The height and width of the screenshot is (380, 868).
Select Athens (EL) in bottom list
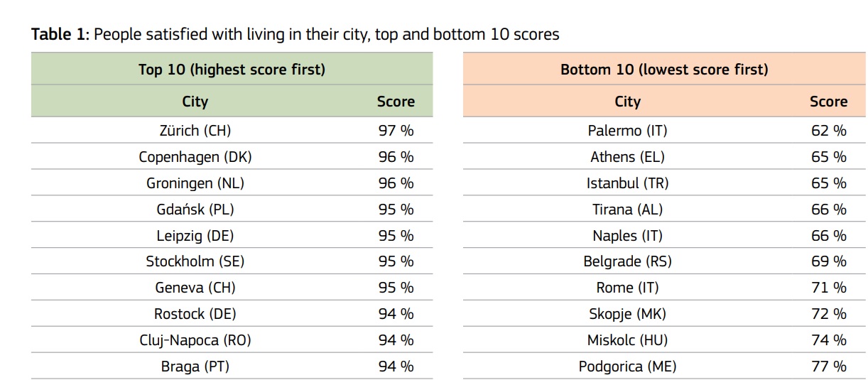tap(628, 157)
